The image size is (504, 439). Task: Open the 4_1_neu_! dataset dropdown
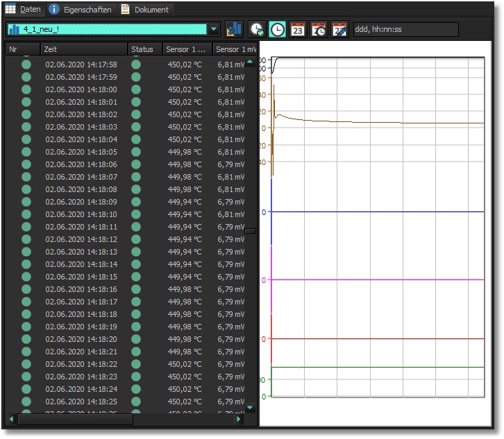113,30
